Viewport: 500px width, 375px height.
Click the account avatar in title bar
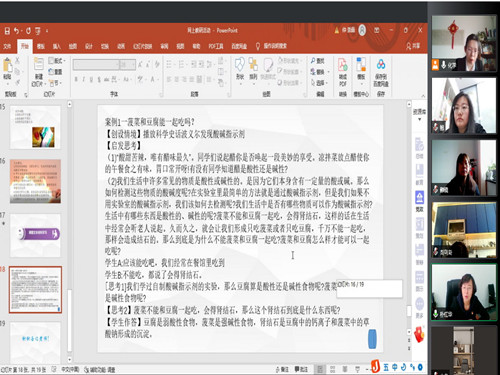[362, 30]
